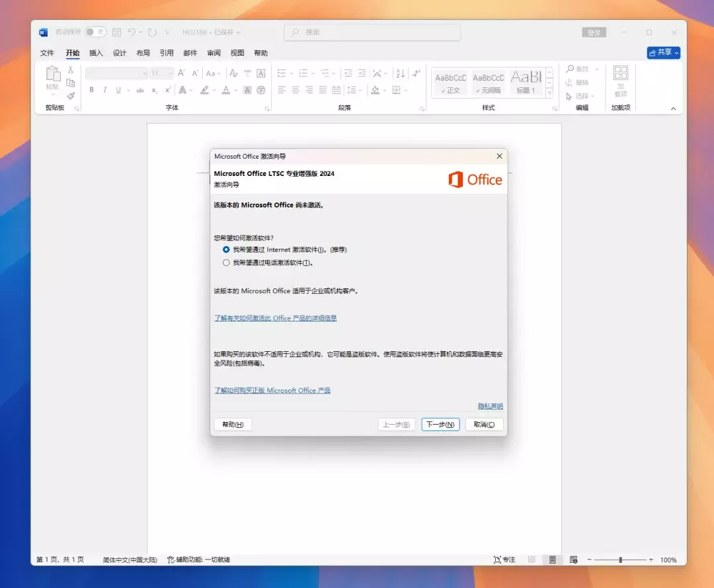This screenshot has height=588, width=714.
Task: Click the Center align paragraph icon
Action: [295, 90]
